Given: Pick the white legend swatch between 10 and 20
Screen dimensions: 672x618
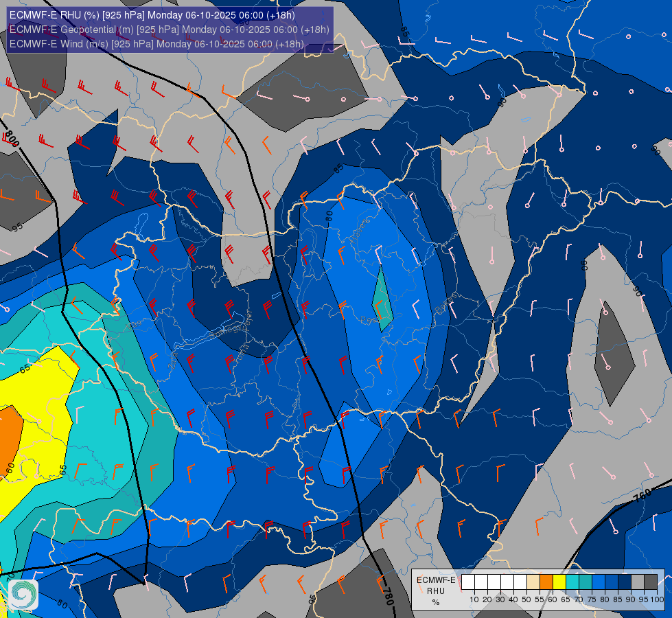Looking at the screenshot, I should (x=481, y=582).
